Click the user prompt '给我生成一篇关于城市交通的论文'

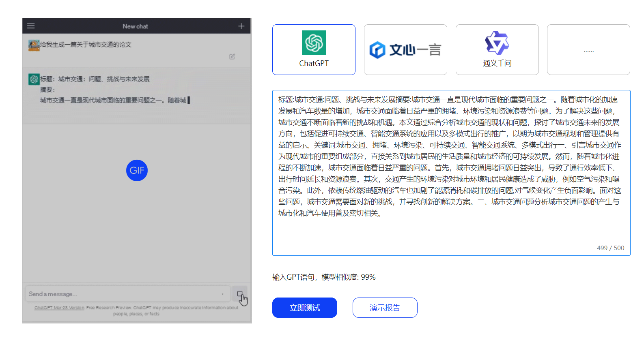point(86,45)
